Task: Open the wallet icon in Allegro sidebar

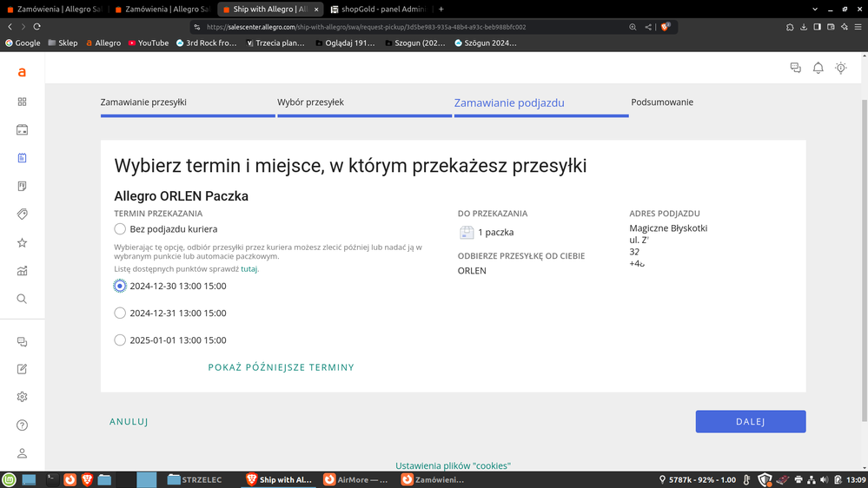Action: point(22,129)
